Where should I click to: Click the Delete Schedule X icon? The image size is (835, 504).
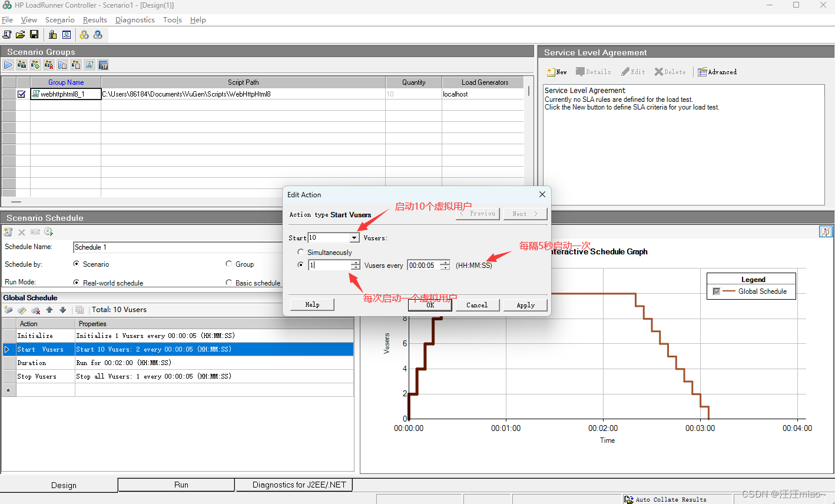coord(22,232)
